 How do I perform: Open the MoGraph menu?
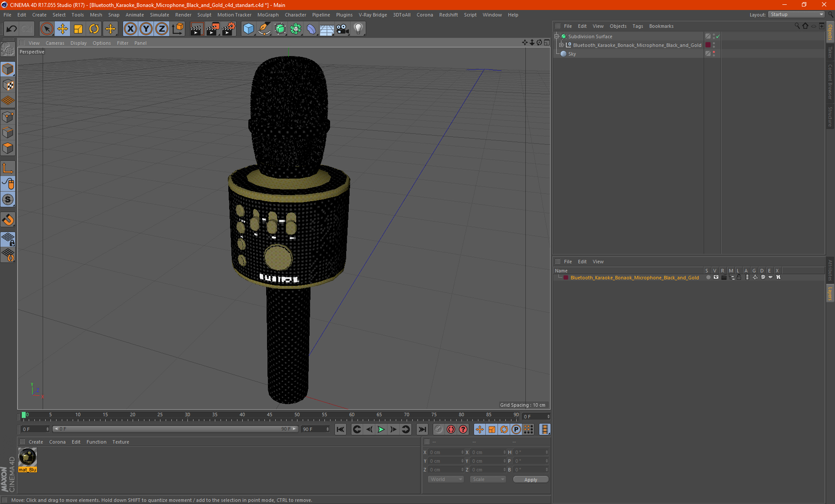pyautogui.click(x=268, y=15)
